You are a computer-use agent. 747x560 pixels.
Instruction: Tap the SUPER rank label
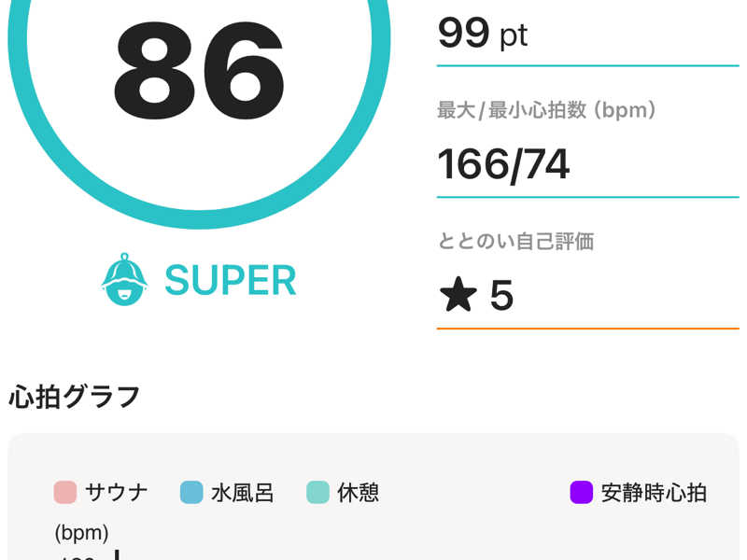[230, 281]
